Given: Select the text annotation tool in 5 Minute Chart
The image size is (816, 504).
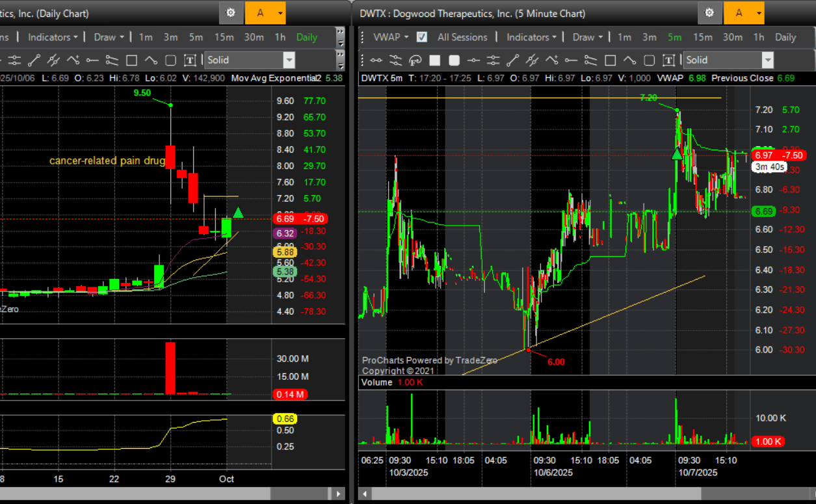Looking at the screenshot, I should pos(668,60).
